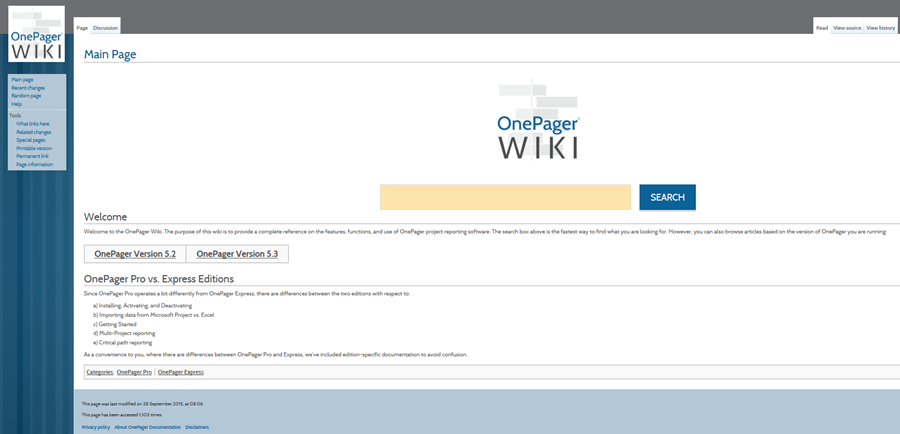Select the Read tab
Screen dimensions: 900x434
(822, 28)
